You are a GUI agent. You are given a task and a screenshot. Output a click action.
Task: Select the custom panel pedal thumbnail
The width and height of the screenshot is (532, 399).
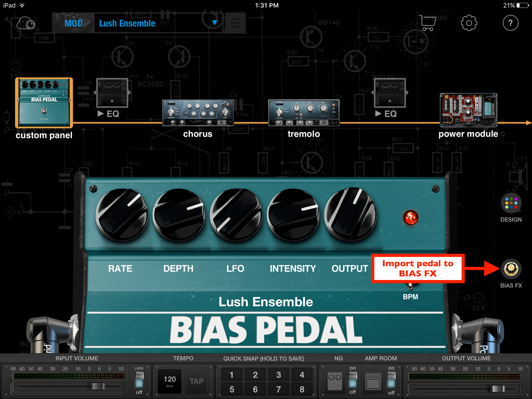[44, 103]
